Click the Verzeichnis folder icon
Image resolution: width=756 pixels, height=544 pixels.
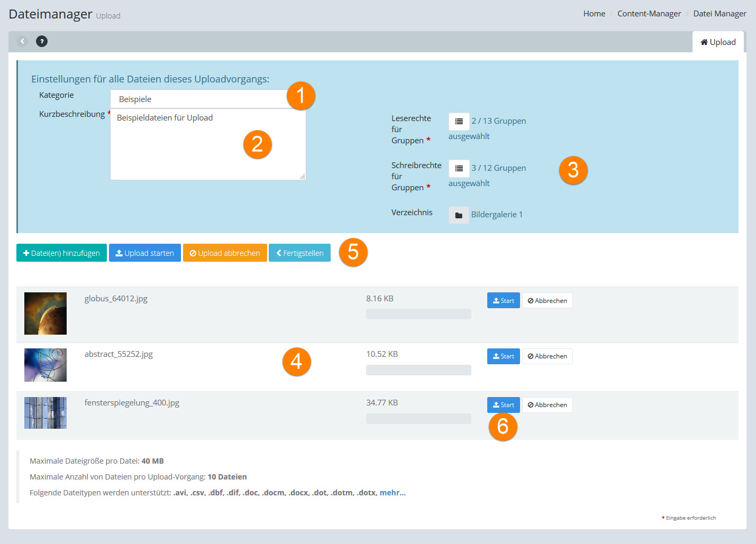[459, 215]
